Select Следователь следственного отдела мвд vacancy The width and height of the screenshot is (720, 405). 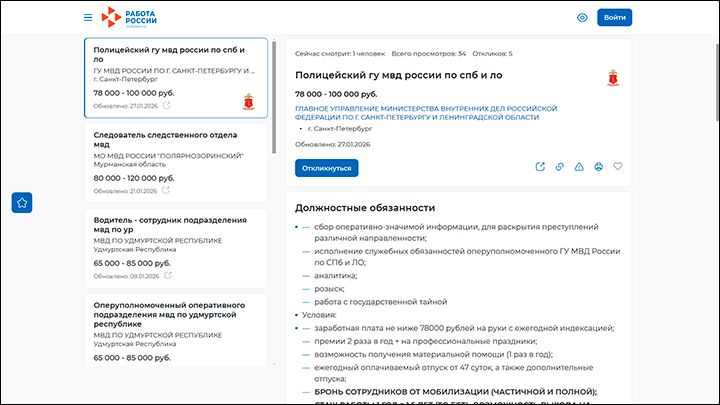163,140
